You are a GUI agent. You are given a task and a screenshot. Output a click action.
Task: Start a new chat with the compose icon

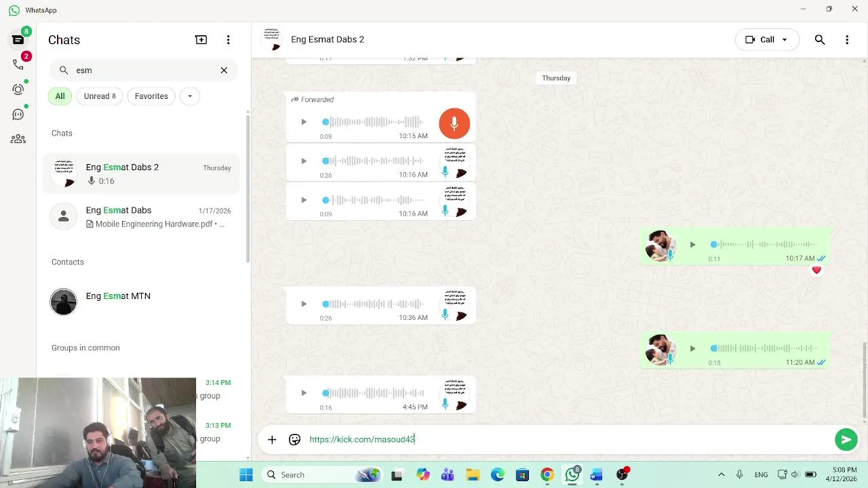point(201,40)
